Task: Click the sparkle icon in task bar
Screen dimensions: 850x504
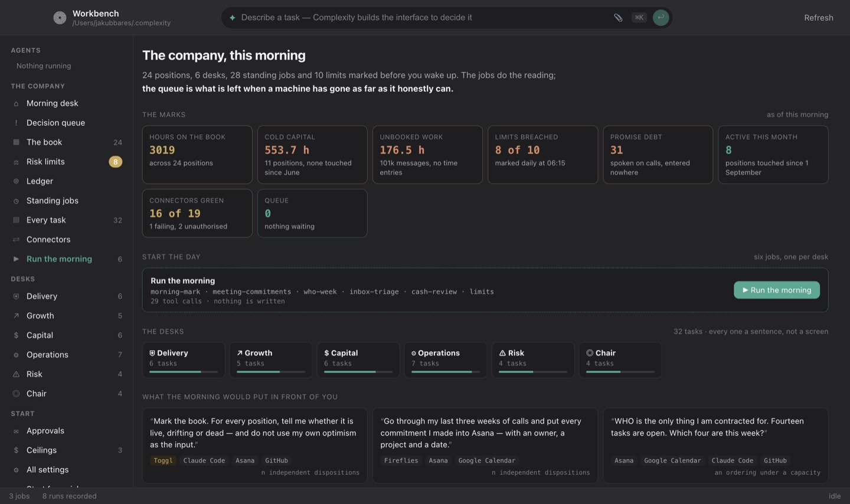Action: point(233,18)
